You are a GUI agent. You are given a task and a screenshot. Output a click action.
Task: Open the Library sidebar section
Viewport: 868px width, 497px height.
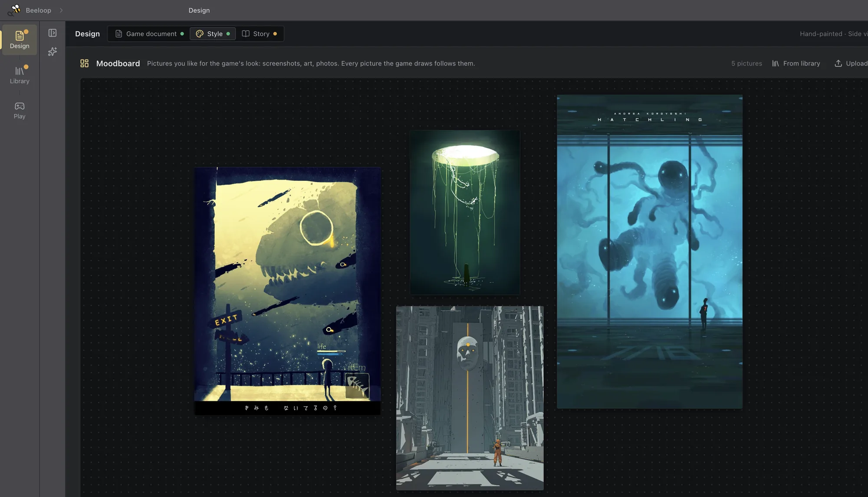click(20, 75)
